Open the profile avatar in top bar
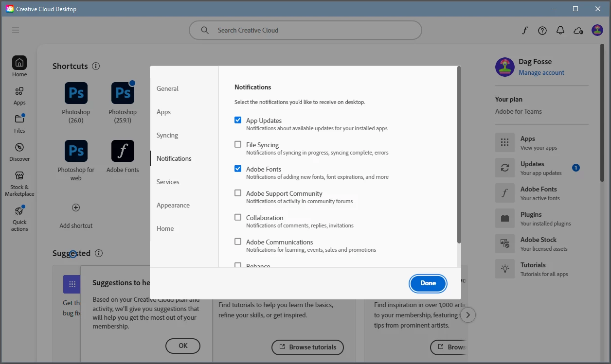611x364 pixels. pos(597,30)
